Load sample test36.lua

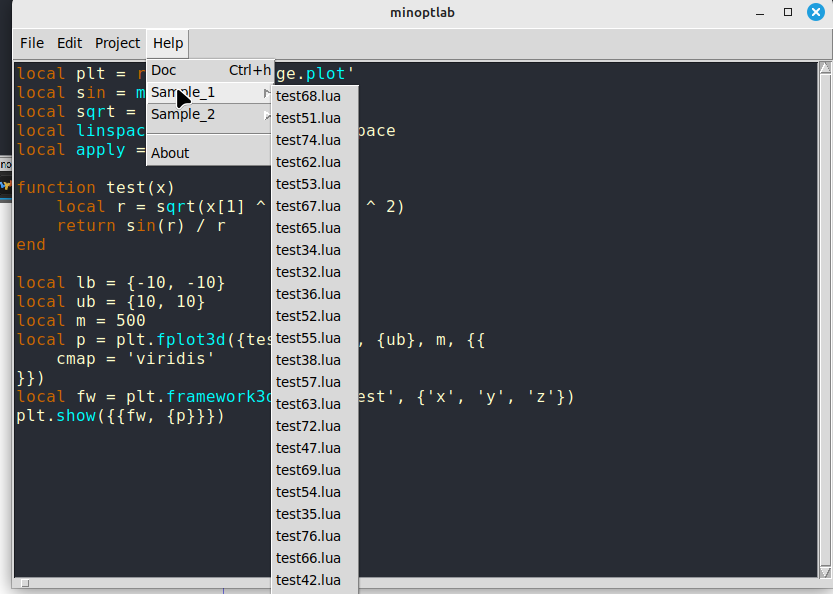pos(314,294)
